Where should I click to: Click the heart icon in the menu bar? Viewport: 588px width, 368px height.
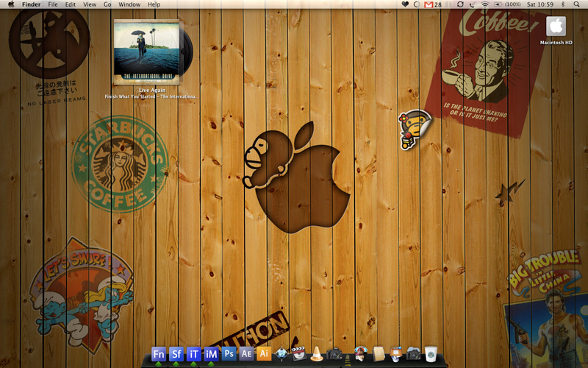point(405,4)
